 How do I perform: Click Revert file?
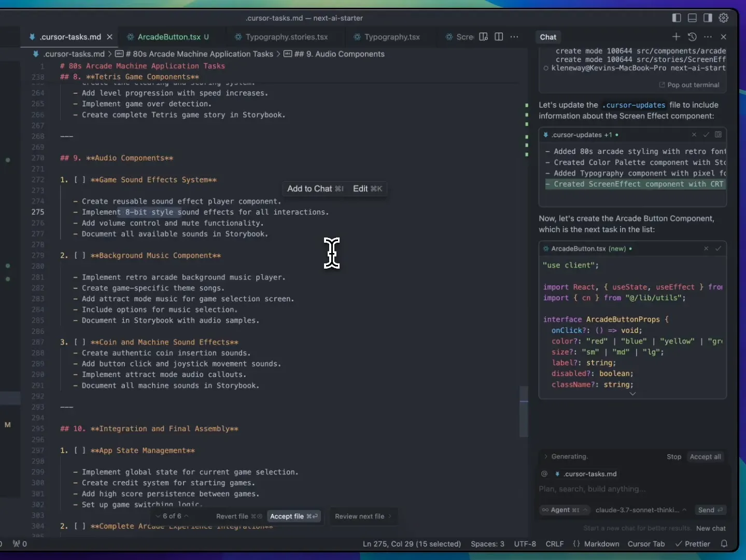(239, 516)
